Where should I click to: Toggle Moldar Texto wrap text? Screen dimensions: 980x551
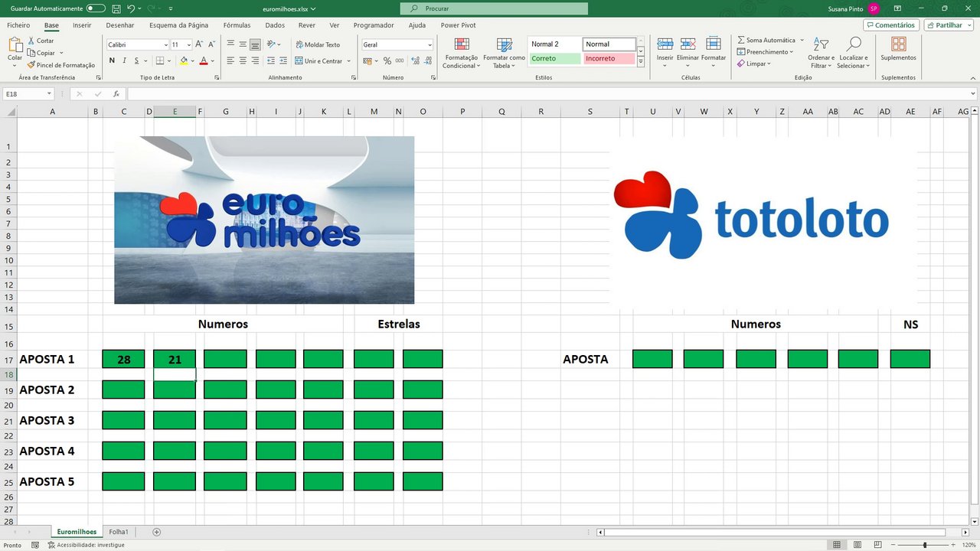click(x=318, y=44)
